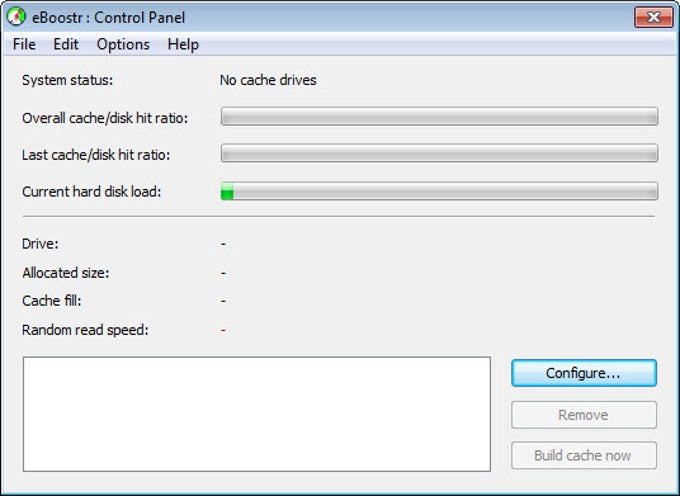
Task: Click the Remove button
Action: tap(584, 415)
